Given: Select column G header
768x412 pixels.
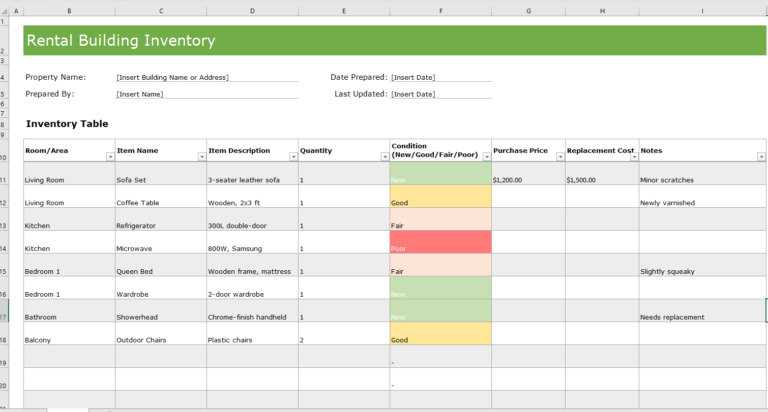Looking at the screenshot, I should click(x=528, y=11).
